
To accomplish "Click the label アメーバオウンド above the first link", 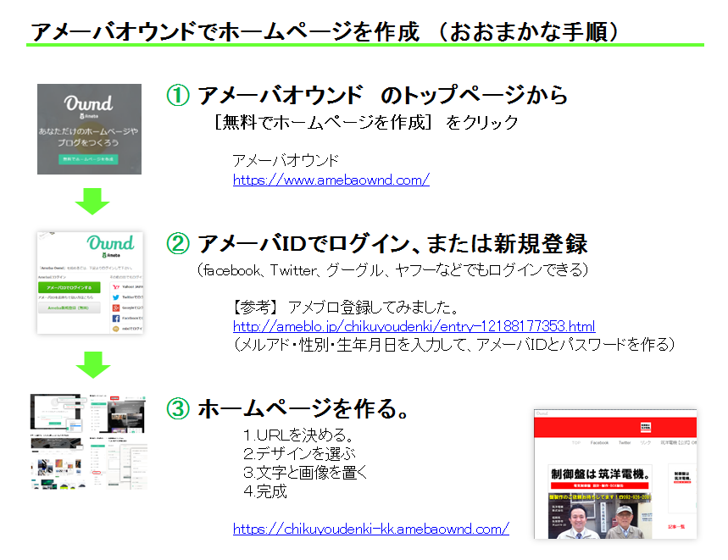I will pos(286,160).
